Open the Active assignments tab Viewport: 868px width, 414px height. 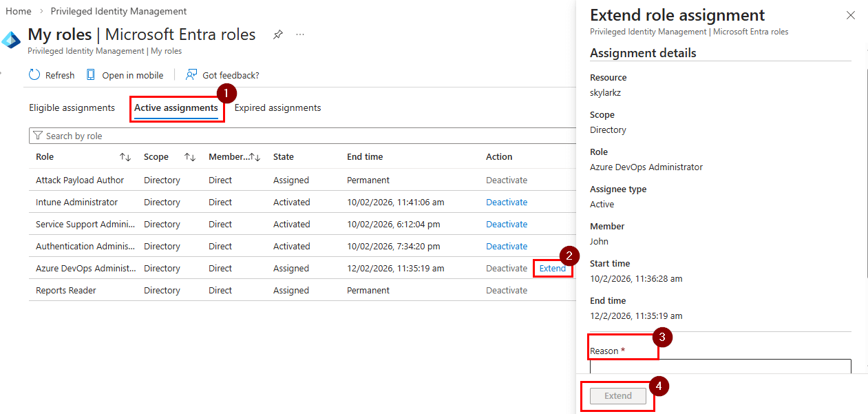(x=176, y=107)
